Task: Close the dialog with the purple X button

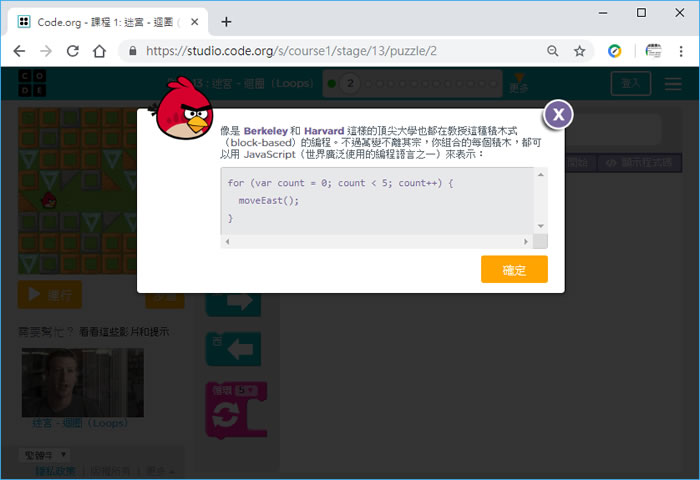Action: point(558,115)
